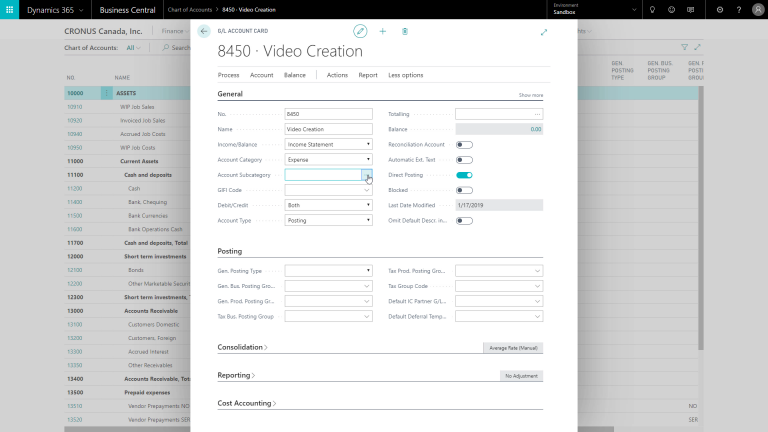The height and width of the screenshot is (432, 768).
Task: Open settings gear in top bar
Action: click(720, 9)
